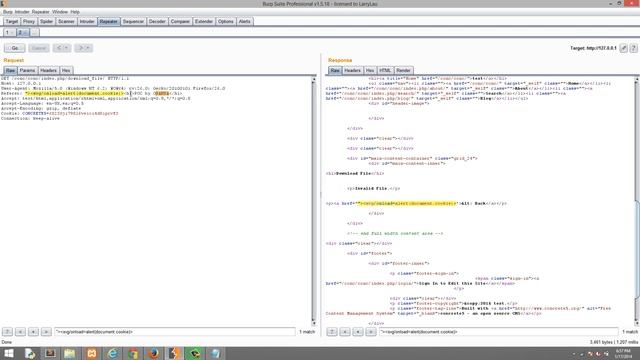
Task: Launch Google Chrome from the taskbar
Action: (133, 353)
